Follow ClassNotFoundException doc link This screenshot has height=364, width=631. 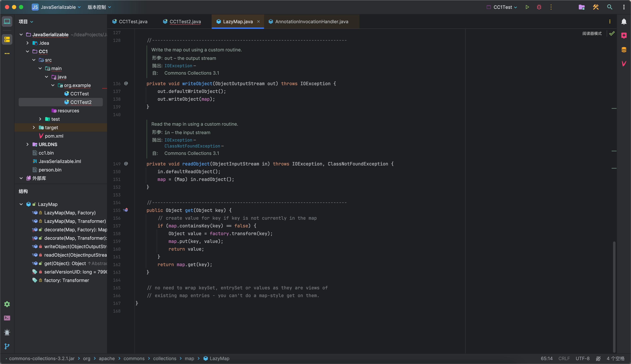pos(192,146)
